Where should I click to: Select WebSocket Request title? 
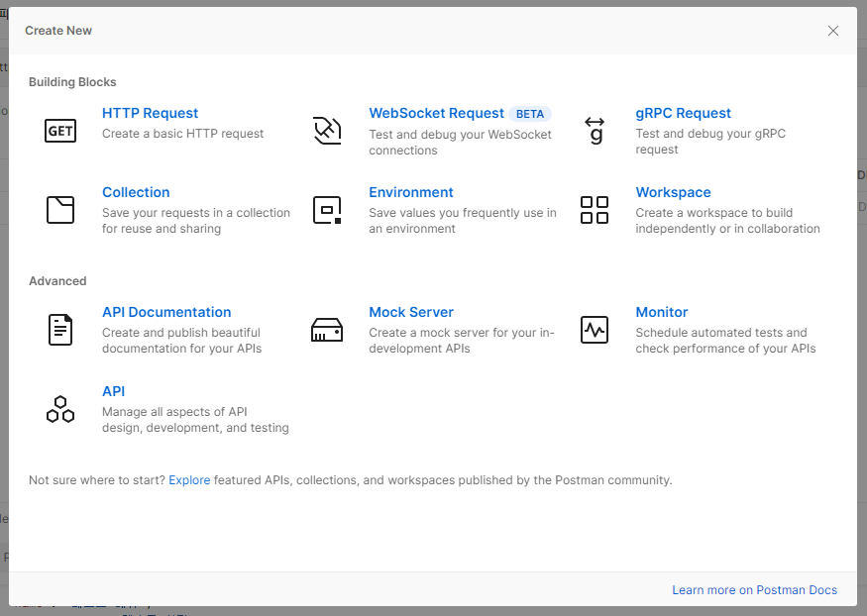pyautogui.click(x=436, y=113)
